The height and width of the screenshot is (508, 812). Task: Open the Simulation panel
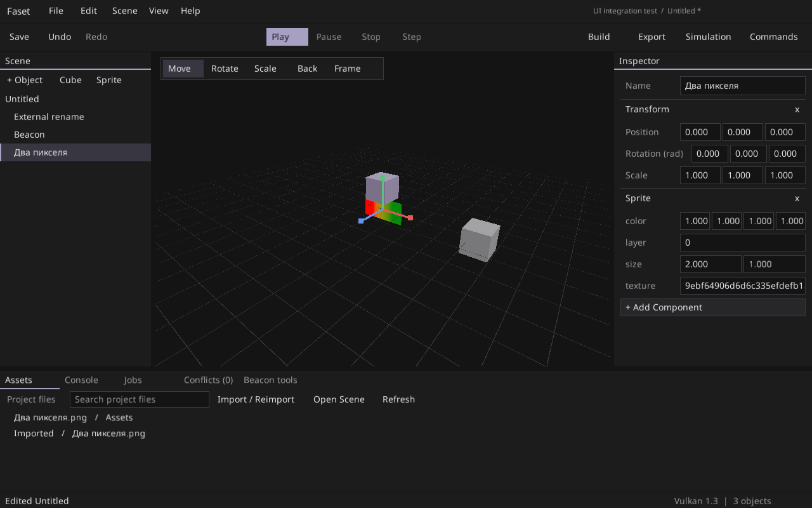[708, 37]
